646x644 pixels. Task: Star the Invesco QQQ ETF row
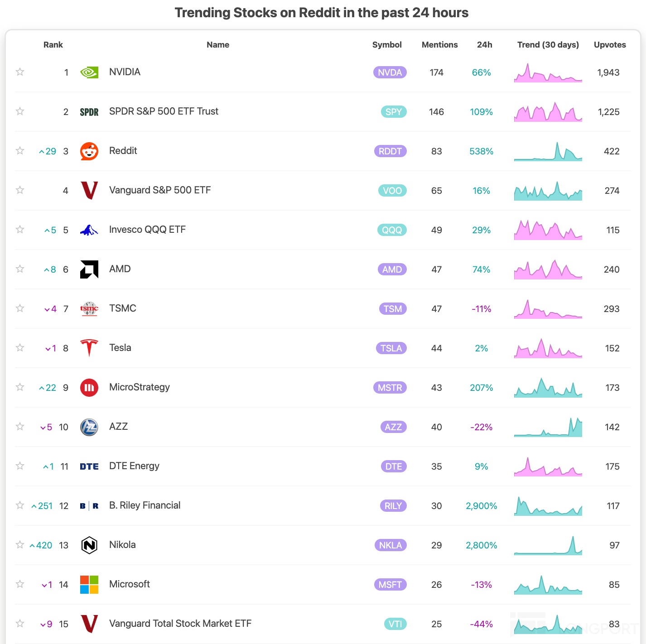pyautogui.click(x=20, y=230)
